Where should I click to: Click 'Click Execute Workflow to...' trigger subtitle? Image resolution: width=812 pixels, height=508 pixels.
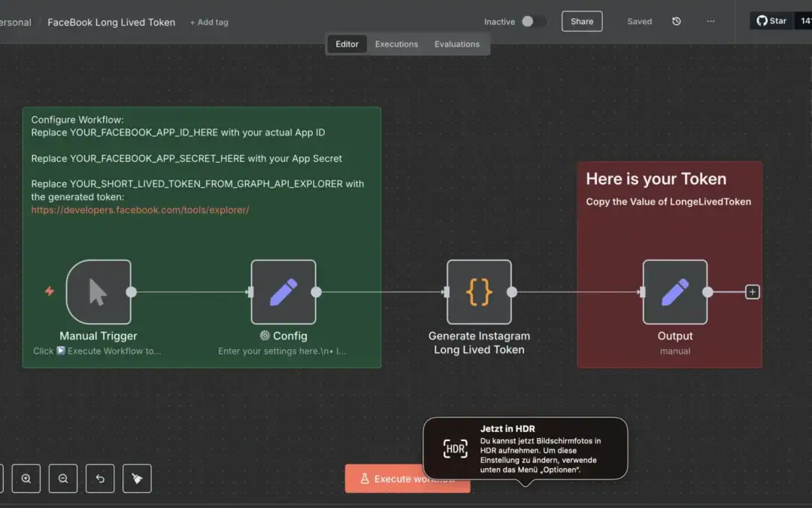(97, 351)
